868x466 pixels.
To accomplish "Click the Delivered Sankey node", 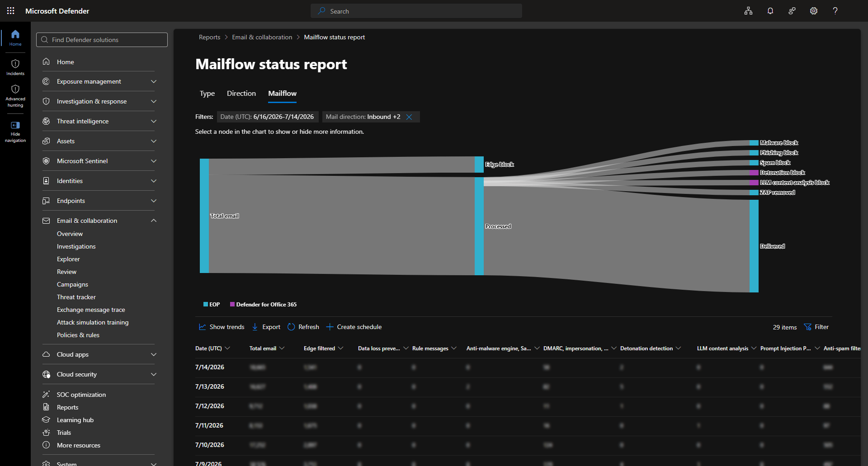I will coord(754,246).
